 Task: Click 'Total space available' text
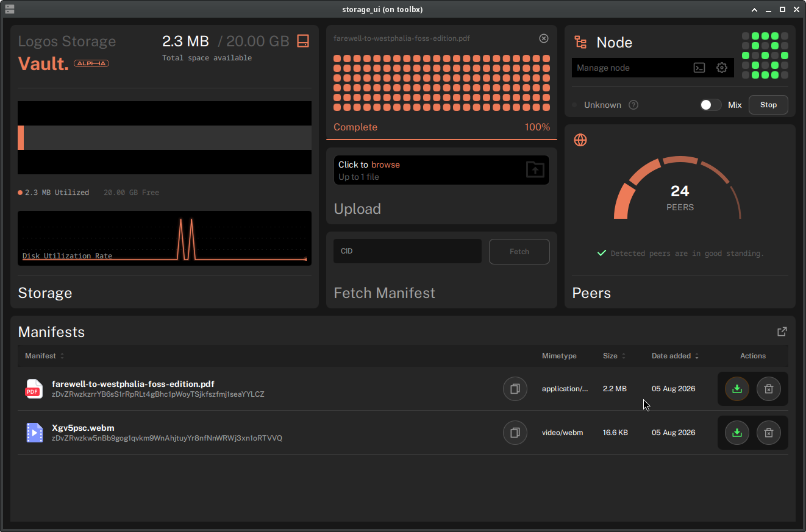click(x=207, y=58)
